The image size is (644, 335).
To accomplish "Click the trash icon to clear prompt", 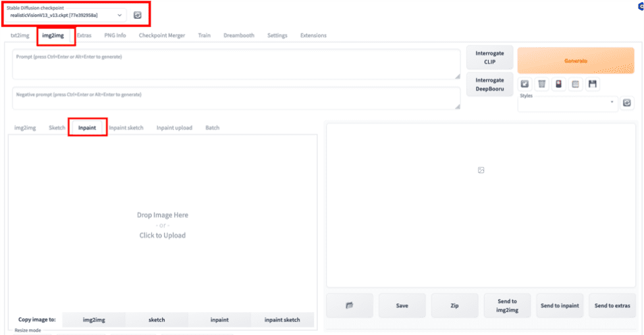I will pos(541,84).
